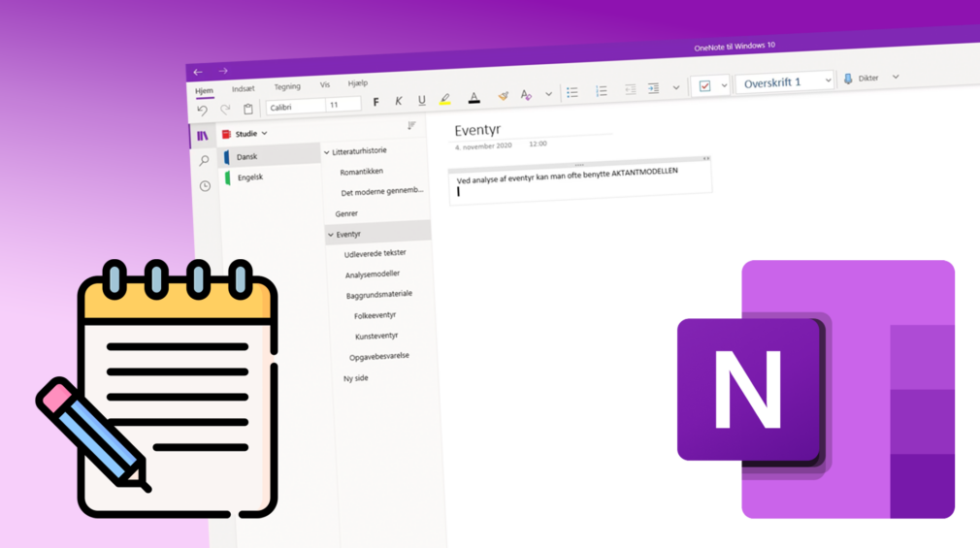Open the Opgavebesvarelse subpage
This screenshot has height=548, width=980.
click(379, 356)
